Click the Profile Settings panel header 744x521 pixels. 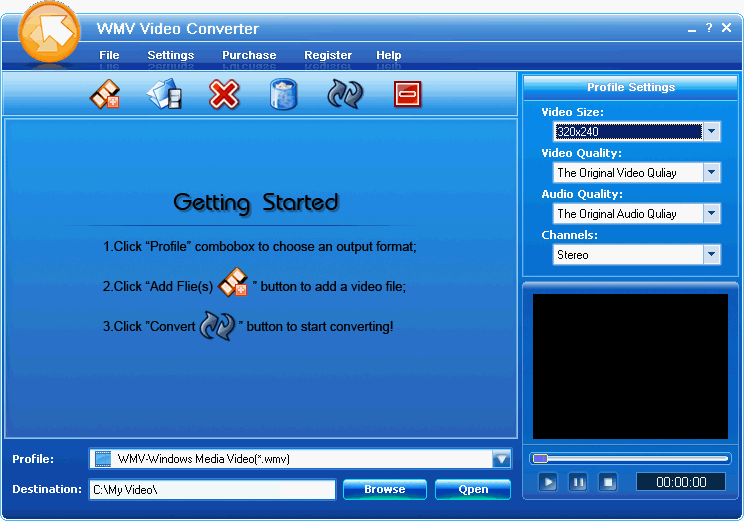pyautogui.click(x=631, y=87)
